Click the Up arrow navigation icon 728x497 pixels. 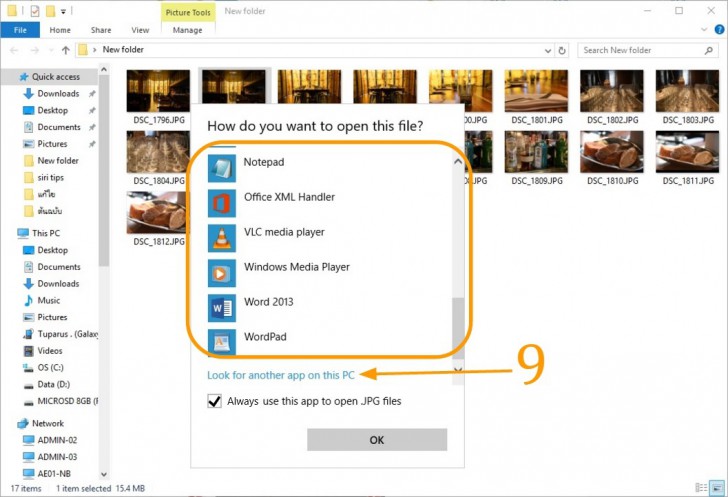tap(65, 50)
